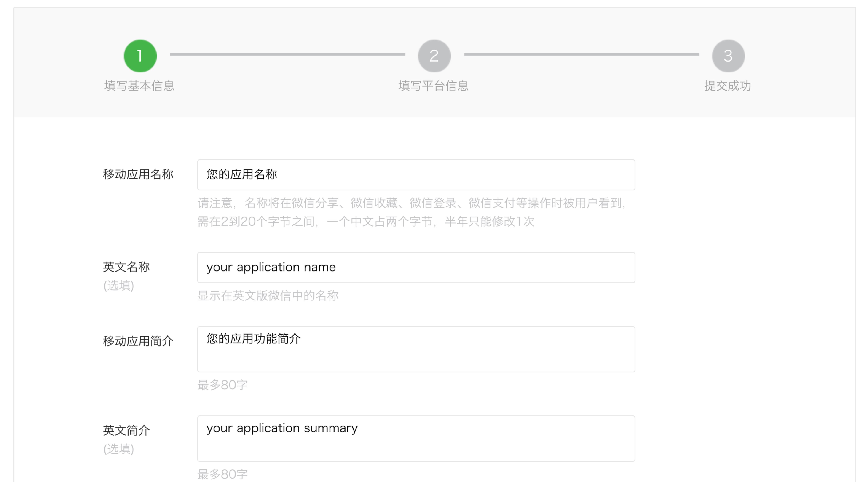This screenshot has width=868, height=482.
Task: Click the progress line between steps 2 and 3
Action: (x=582, y=54)
